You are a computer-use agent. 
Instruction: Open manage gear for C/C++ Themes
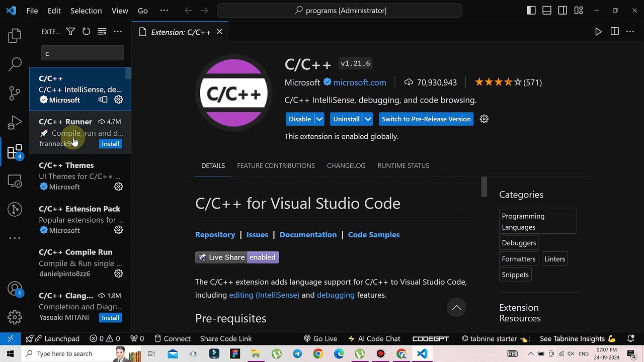tap(118, 187)
